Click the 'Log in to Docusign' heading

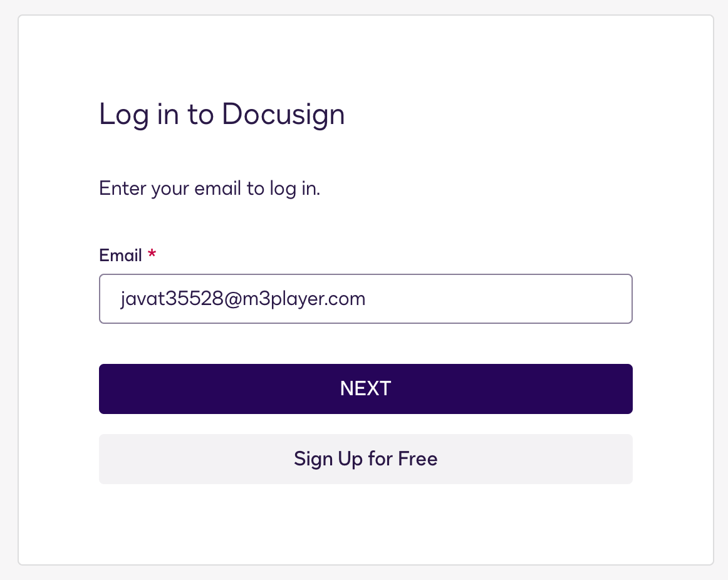[x=222, y=114]
